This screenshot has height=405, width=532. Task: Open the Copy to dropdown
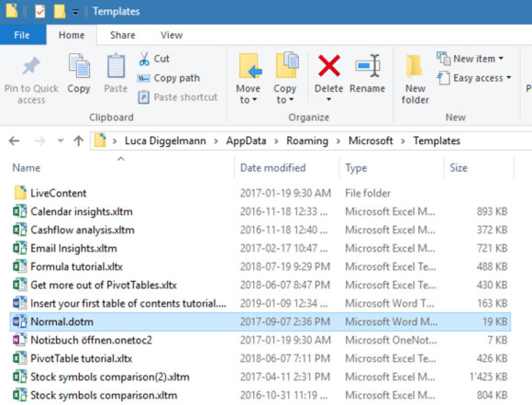click(x=284, y=94)
